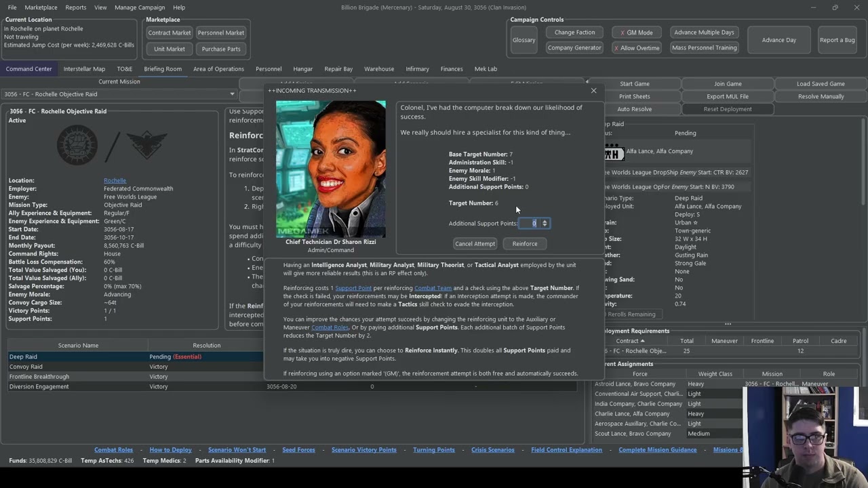Click Advance Multiple Days
The height and width of the screenshot is (488, 868).
tap(704, 32)
